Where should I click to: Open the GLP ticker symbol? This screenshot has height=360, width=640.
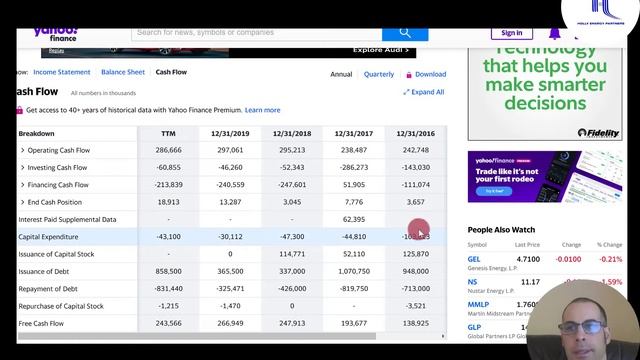474,327
